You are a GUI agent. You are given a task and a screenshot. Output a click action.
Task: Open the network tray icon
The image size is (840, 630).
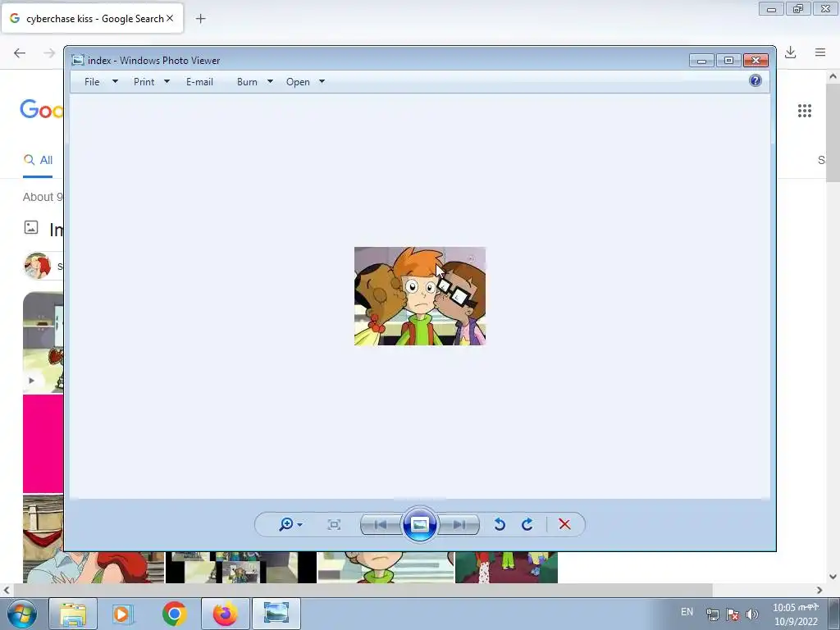point(713,614)
